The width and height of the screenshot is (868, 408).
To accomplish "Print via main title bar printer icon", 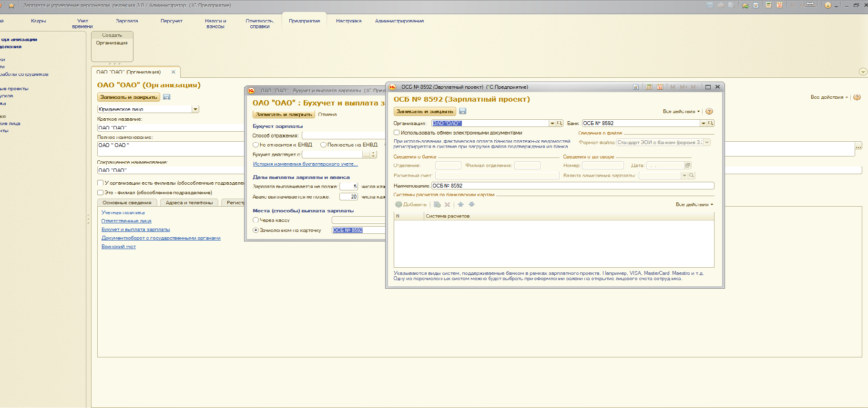I will tap(721, 5).
